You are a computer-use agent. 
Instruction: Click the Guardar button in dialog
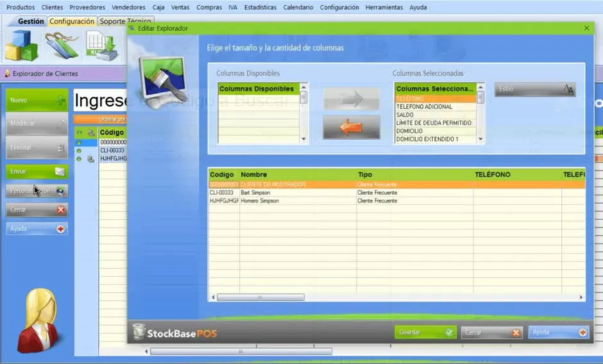(x=425, y=332)
